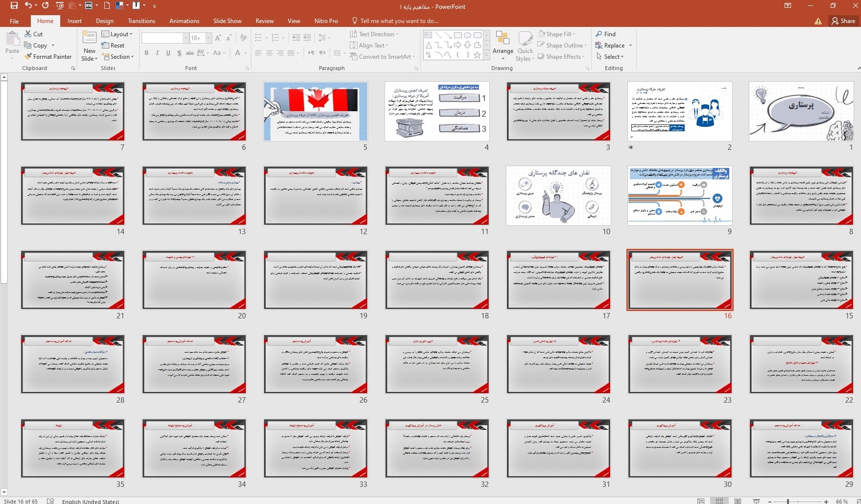Undo the last action
The image size is (861, 504).
[x=28, y=6]
